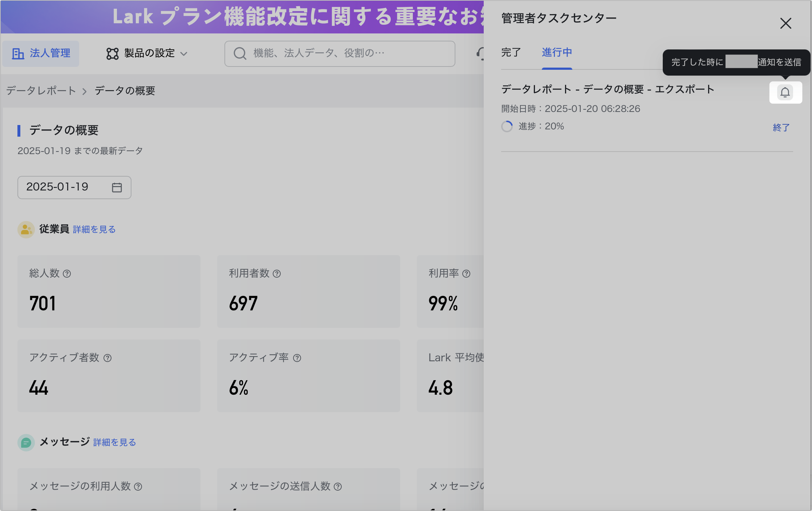The height and width of the screenshot is (511, 812).
Task: Click help icon next to アクティブ率
Action: (x=297, y=358)
